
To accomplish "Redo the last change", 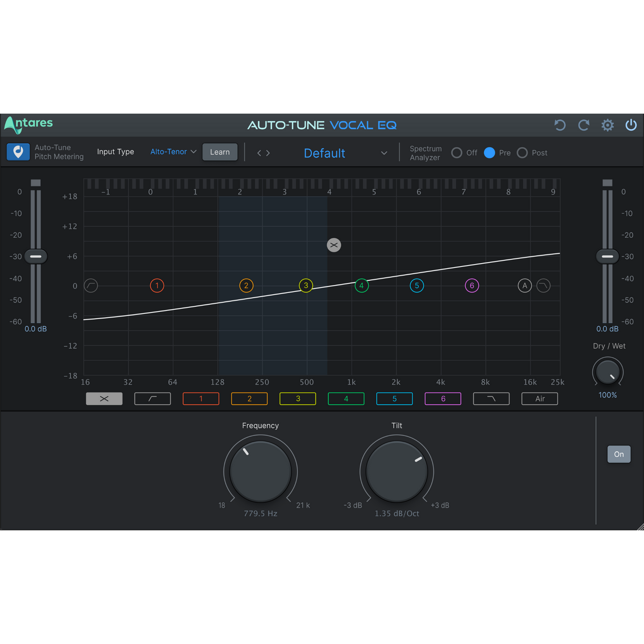I will [x=584, y=125].
